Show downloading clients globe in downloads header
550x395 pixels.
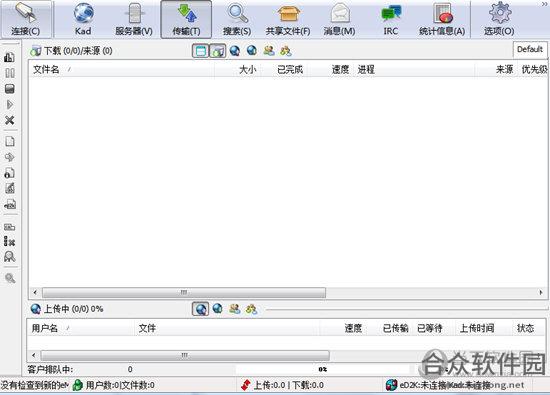click(251, 51)
